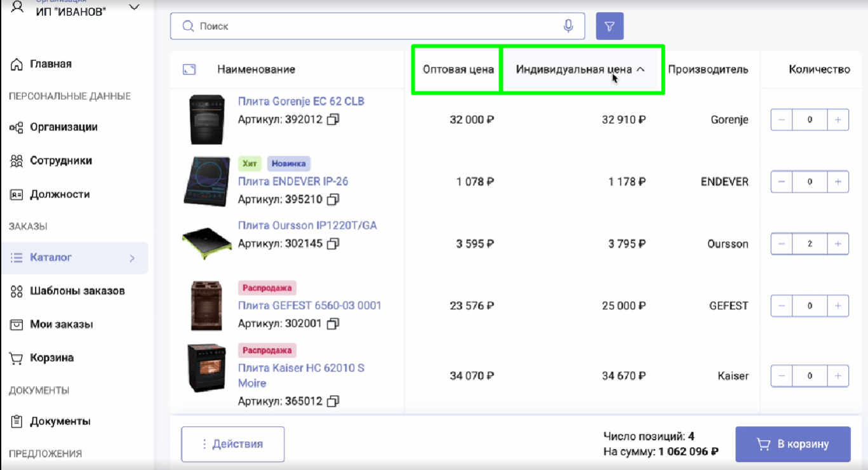Click the Хит badge on ENDEVER IP-26

tap(250, 163)
